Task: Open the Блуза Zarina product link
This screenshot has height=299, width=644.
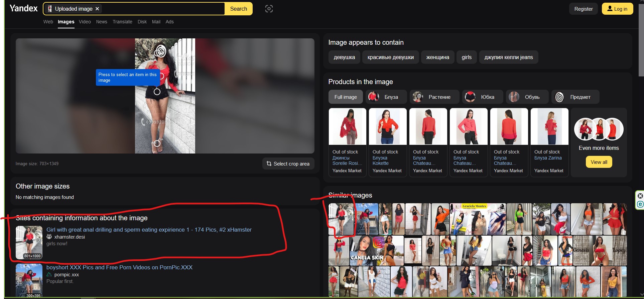Action: pyautogui.click(x=548, y=158)
